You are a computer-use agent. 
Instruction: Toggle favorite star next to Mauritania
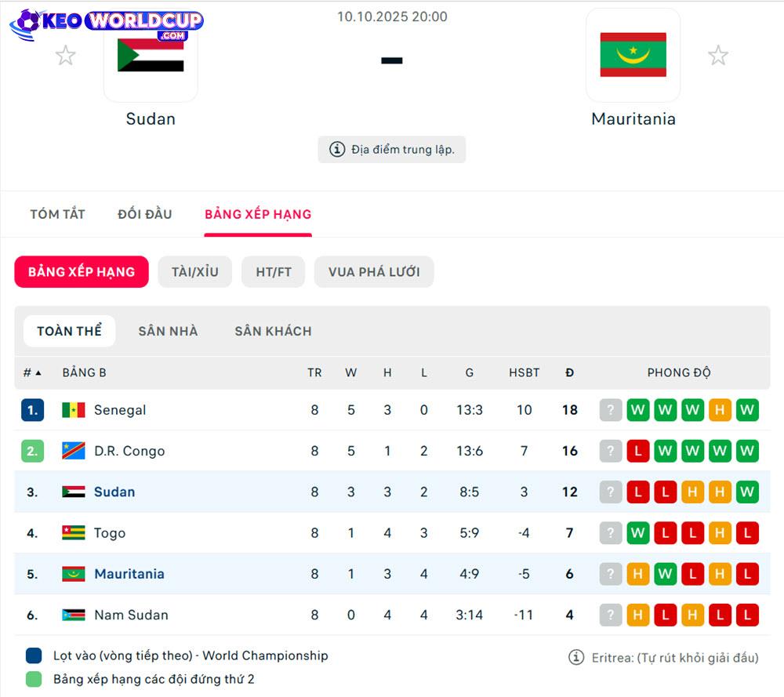(717, 56)
